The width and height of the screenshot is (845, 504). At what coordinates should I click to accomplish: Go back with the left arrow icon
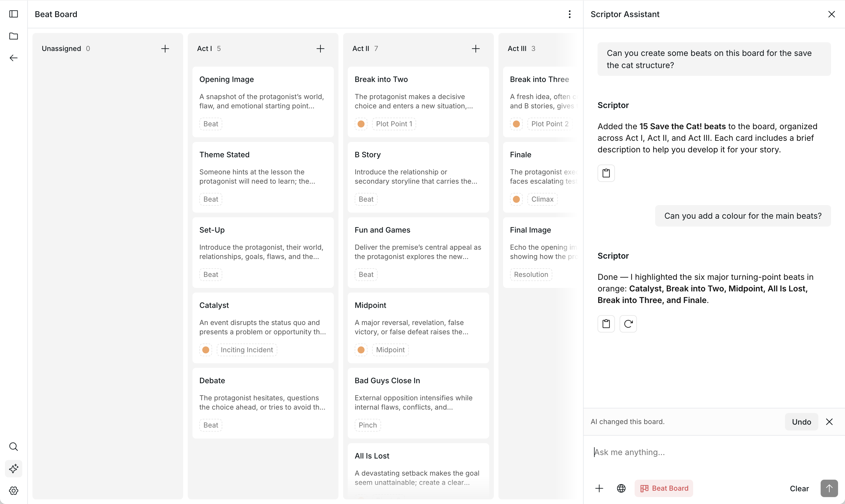14,58
